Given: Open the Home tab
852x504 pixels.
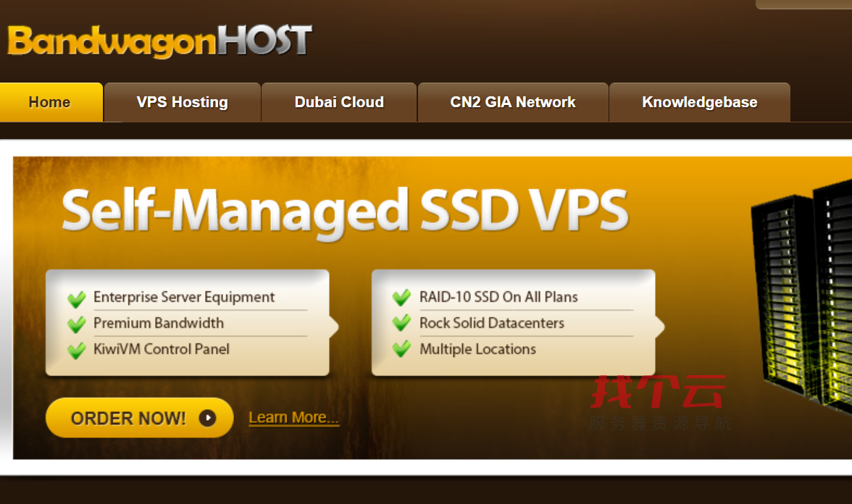Looking at the screenshot, I should pyautogui.click(x=51, y=102).
